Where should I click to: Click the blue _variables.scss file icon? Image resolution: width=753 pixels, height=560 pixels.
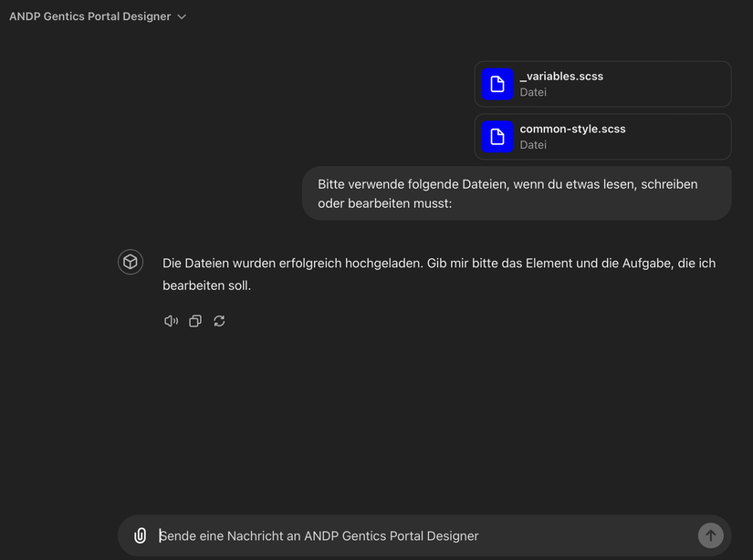pos(497,84)
